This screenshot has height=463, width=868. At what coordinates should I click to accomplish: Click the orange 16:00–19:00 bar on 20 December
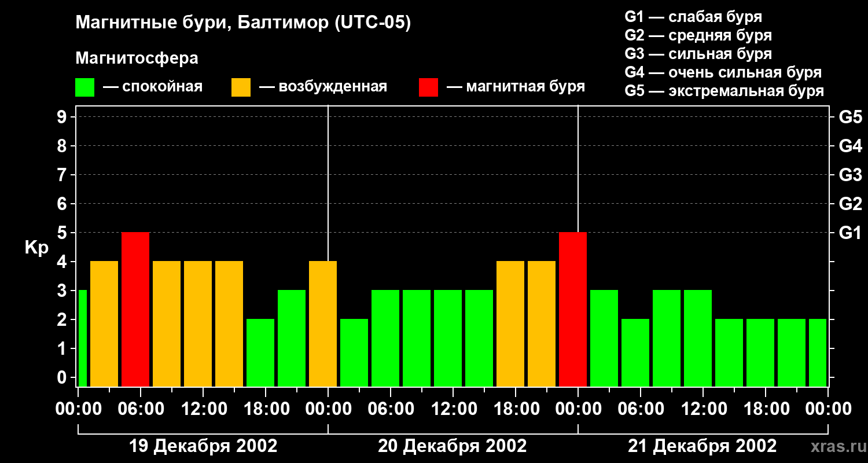(510, 324)
